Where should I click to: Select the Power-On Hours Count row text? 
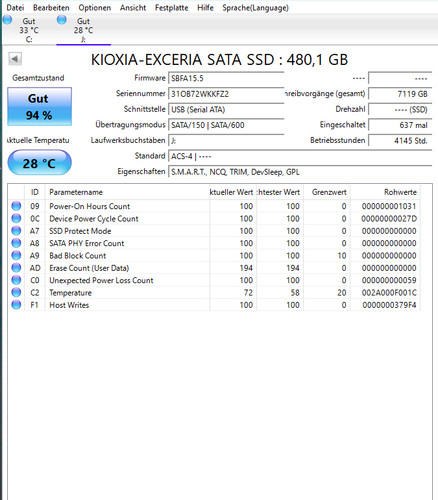(x=89, y=206)
